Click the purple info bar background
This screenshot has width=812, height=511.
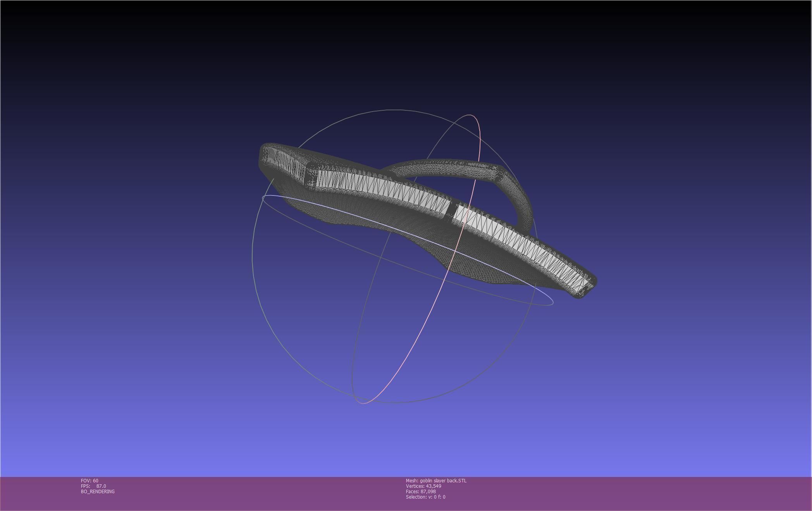pos(620,494)
